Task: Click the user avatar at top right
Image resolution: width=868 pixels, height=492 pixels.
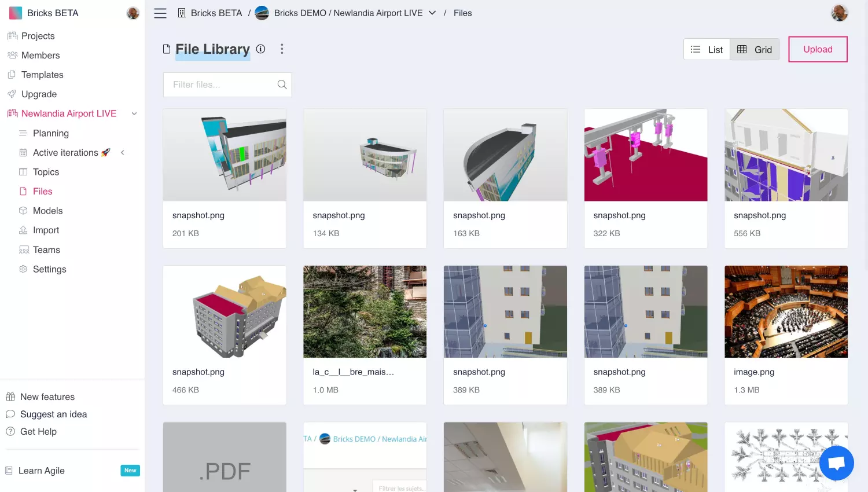Action: [x=839, y=13]
